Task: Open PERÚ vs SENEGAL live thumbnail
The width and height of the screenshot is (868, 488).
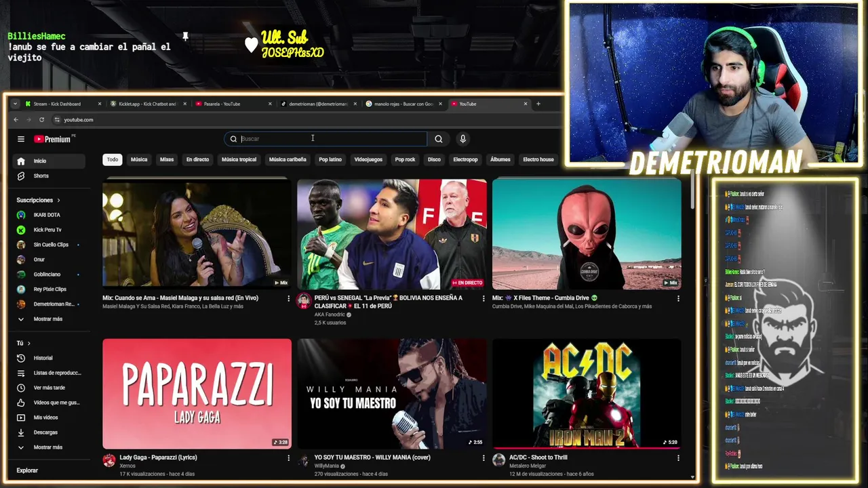Action: tap(392, 234)
